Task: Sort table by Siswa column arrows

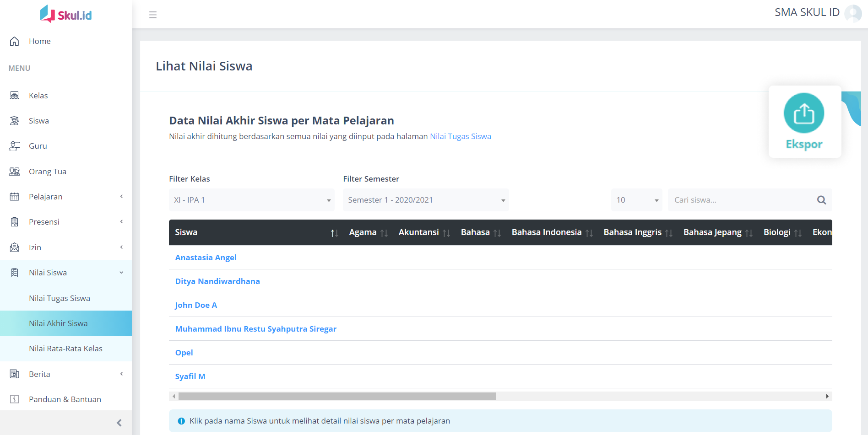Action: click(x=334, y=233)
